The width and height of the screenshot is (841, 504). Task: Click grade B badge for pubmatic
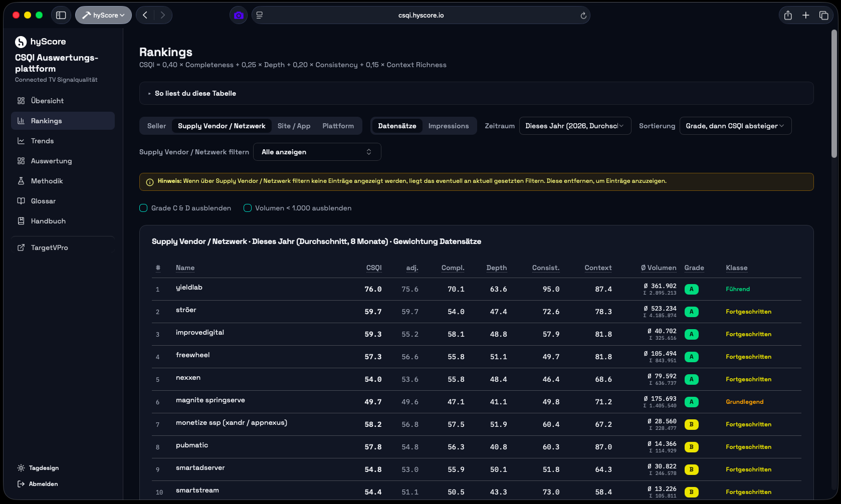pyautogui.click(x=691, y=447)
